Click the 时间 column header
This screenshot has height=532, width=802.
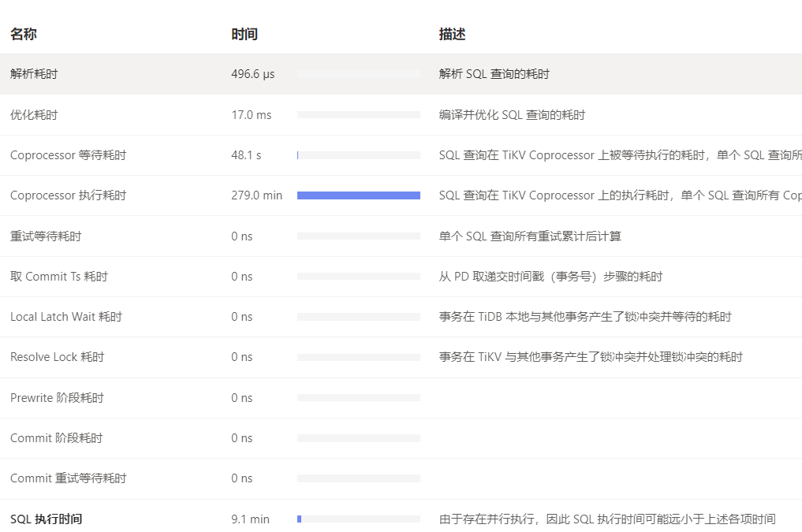coord(244,35)
